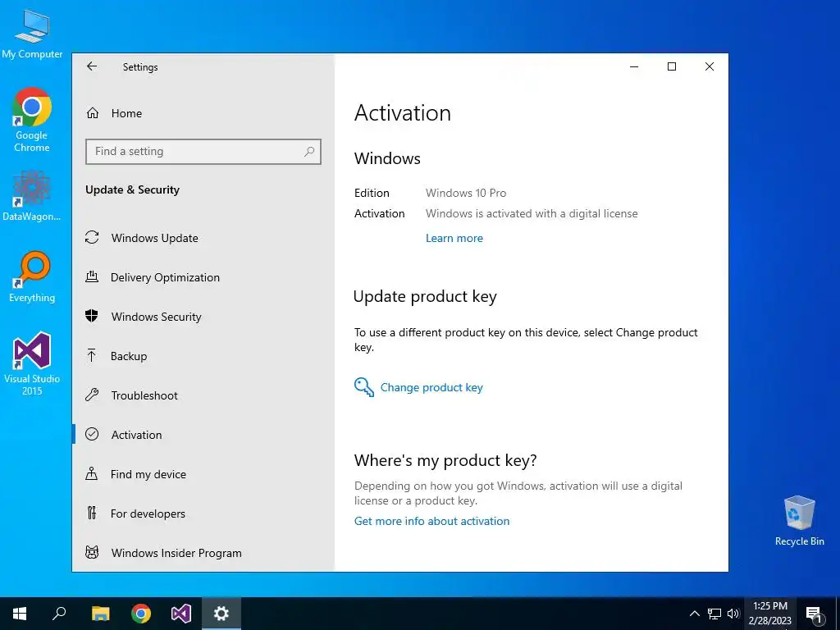Screen dimensions: 840x630
Task: Open the notification center icon
Action: (x=814, y=614)
